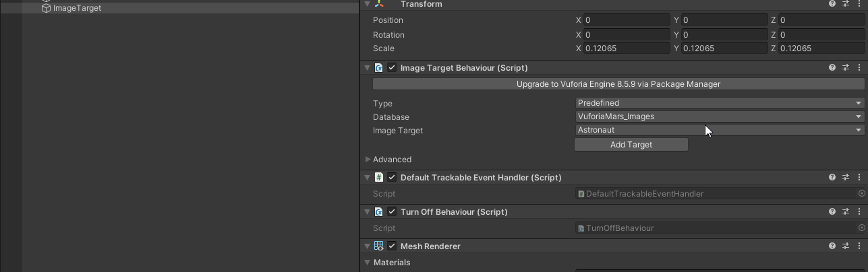The width and height of the screenshot is (868, 272).
Task: Open presets for Transform component
Action: 846,4
